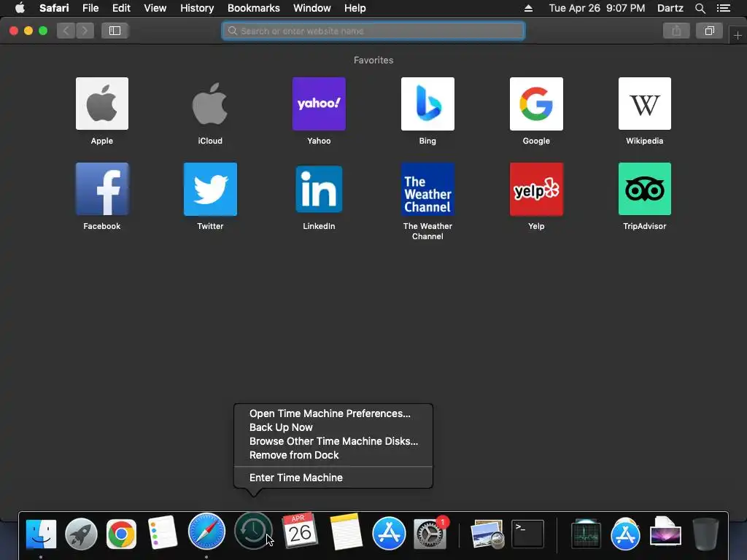This screenshot has width=747, height=560.
Task: Select Remove from Dock
Action: (294, 455)
